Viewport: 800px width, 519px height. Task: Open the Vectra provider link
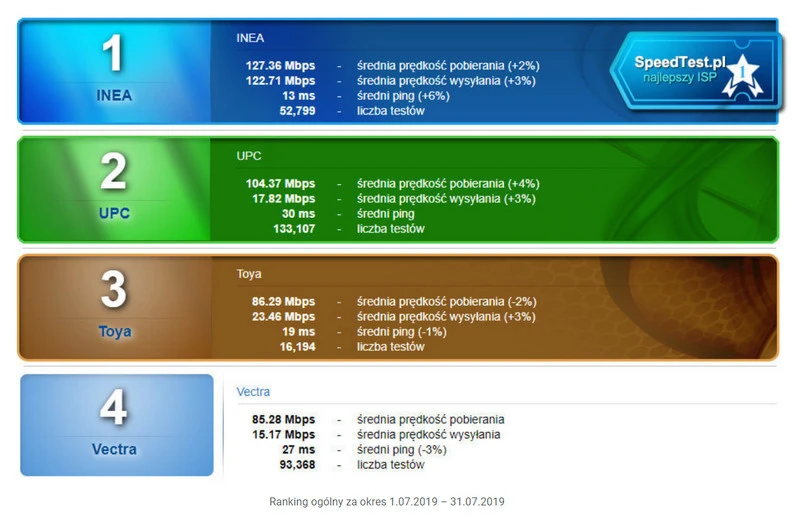click(x=253, y=392)
